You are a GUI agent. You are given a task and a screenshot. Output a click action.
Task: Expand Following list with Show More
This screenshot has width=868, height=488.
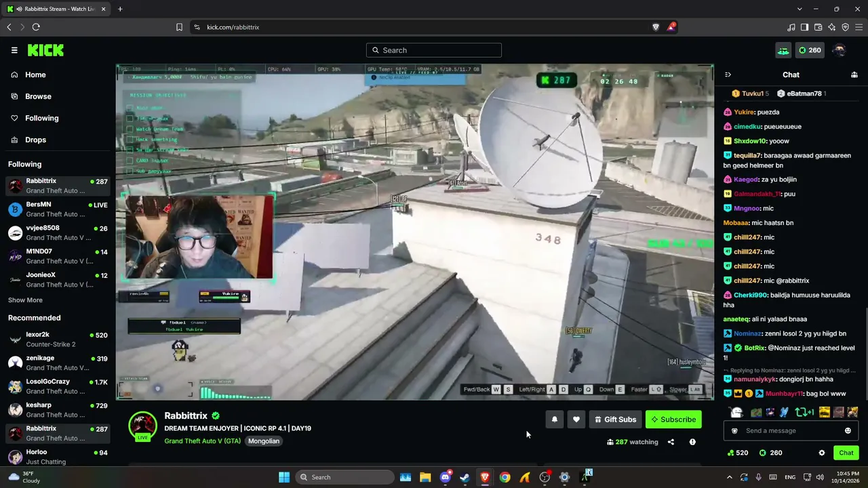click(25, 300)
